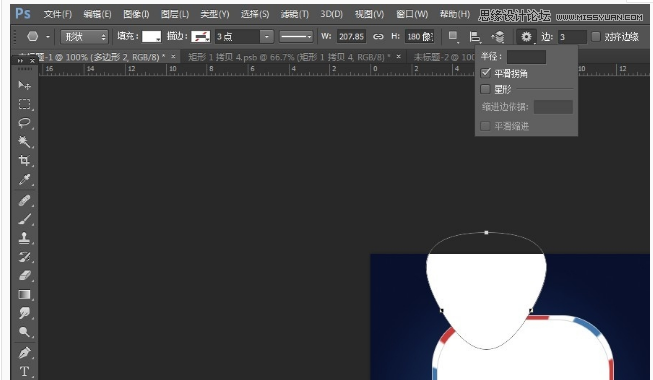
Task: Select the Magic Wand tool
Action: pos(24,142)
